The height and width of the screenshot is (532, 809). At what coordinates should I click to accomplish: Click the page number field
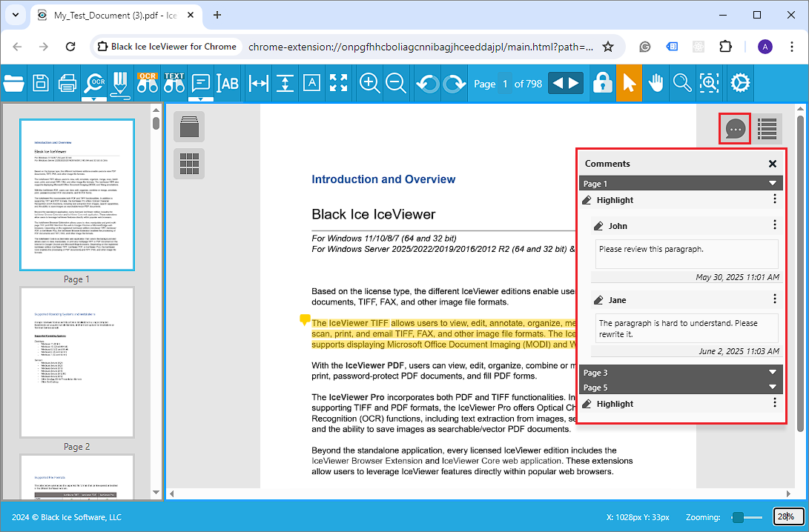[505, 84]
